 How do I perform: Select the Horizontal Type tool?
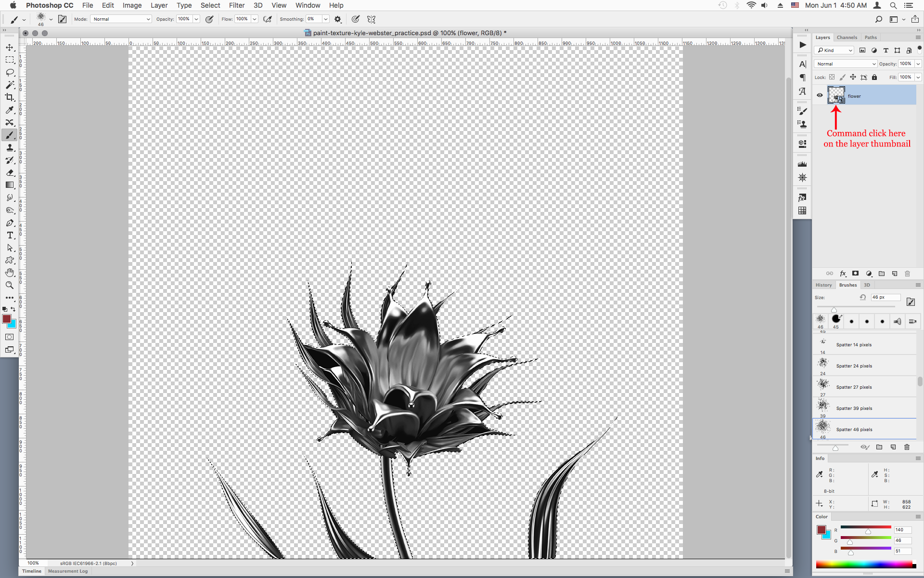10,235
